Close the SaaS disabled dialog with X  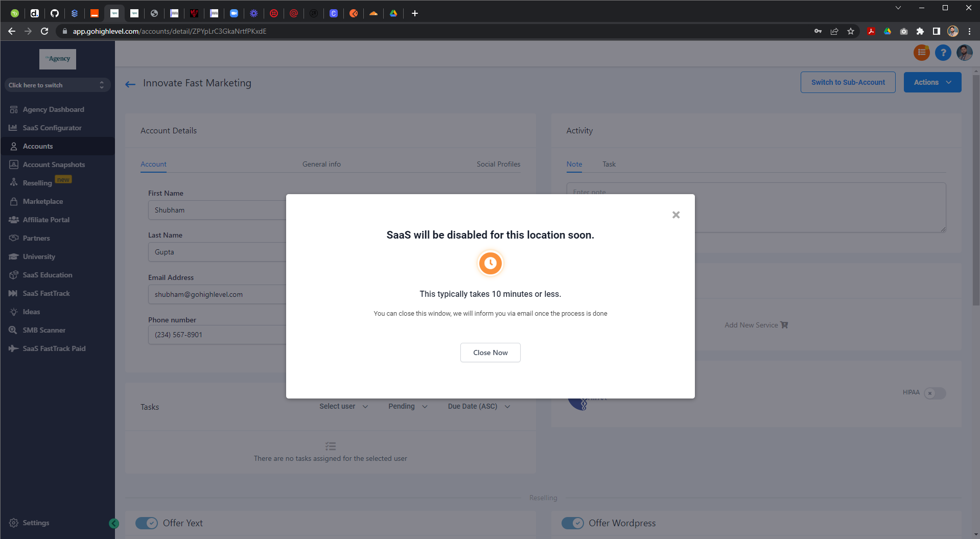pyautogui.click(x=675, y=215)
